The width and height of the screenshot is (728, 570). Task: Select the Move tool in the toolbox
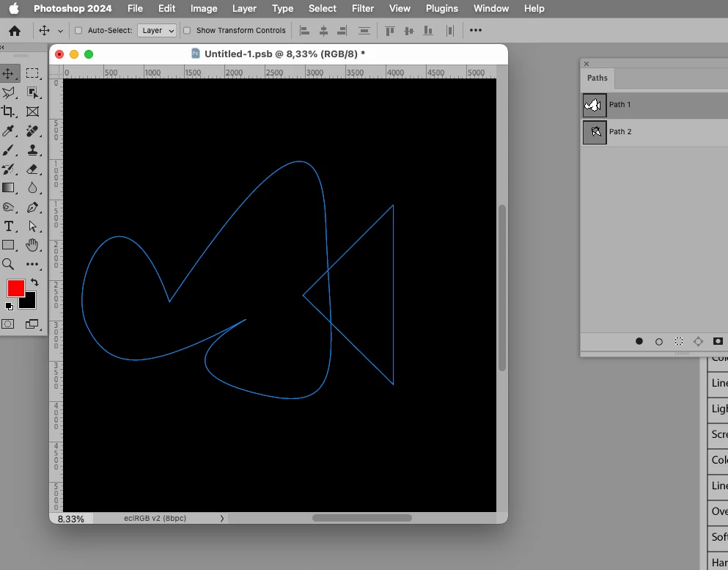8,73
